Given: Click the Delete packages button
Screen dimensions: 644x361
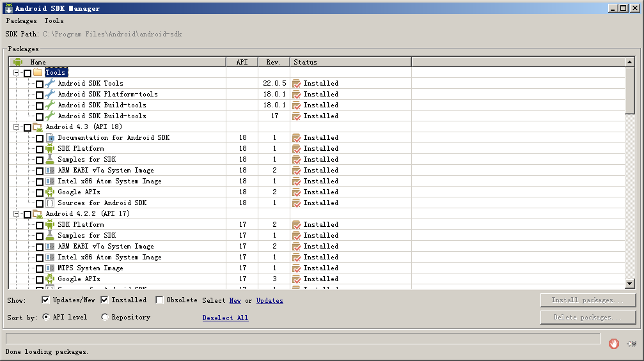Looking at the screenshot, I should 588,318.
